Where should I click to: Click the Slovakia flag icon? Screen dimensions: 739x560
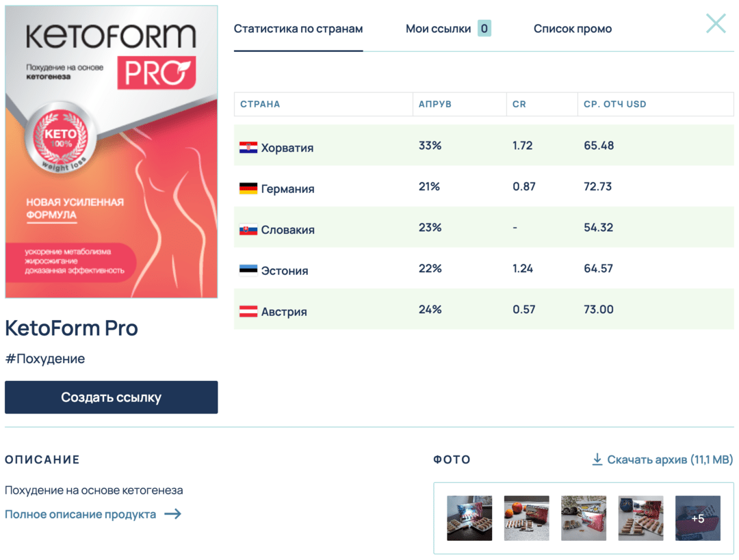tap(248, 230)
